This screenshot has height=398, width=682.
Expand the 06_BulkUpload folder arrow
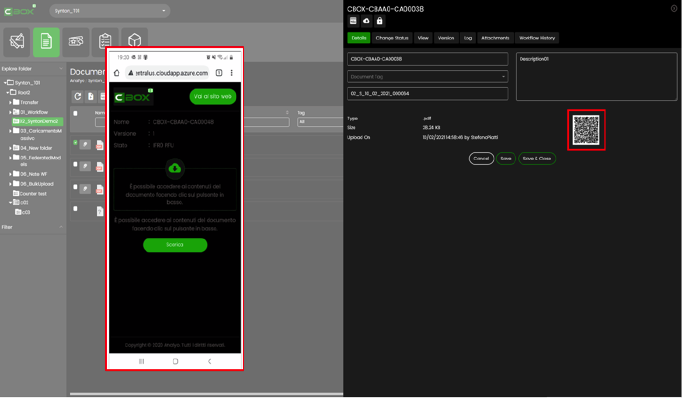pos(10,184)
